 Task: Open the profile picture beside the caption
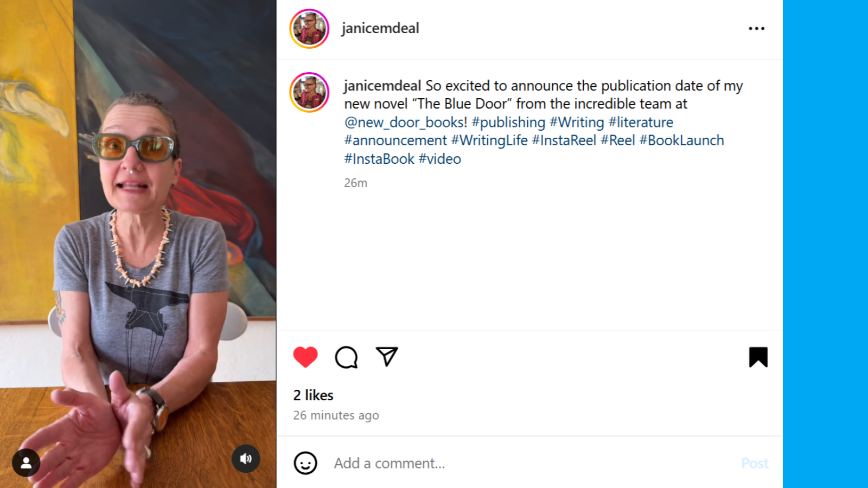click(x=309, y=92)
